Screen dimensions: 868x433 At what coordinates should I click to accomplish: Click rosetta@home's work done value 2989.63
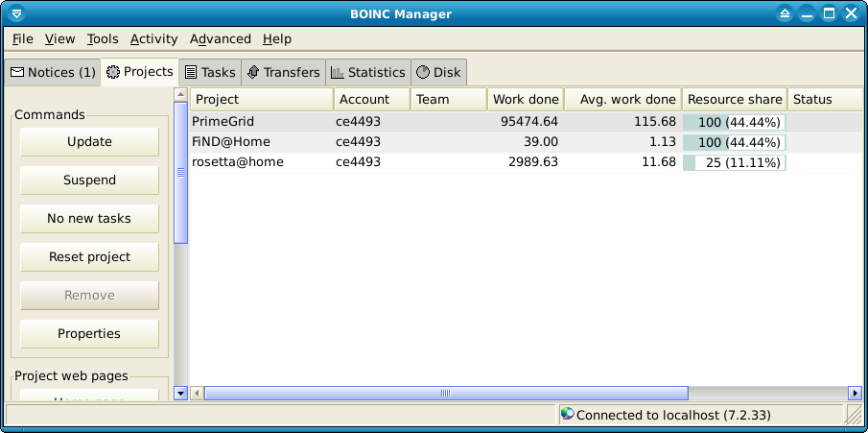coord(533,162)
